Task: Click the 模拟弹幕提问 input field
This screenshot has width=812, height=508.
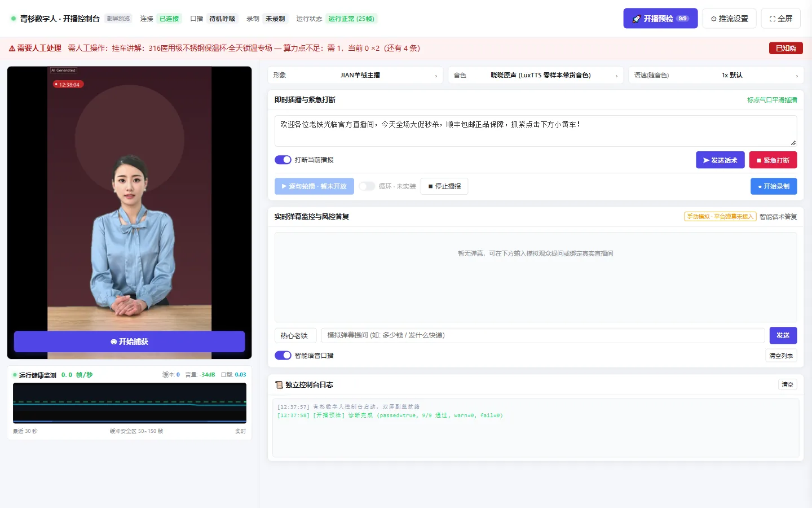Action: pyautogui.click(x=543, y=335)
